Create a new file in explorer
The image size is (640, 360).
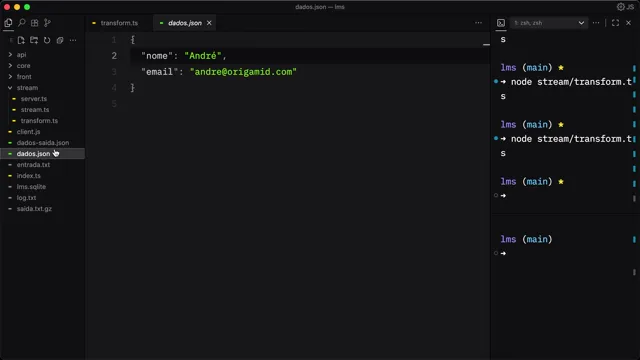pyautogui.click(x=21, y=40)
